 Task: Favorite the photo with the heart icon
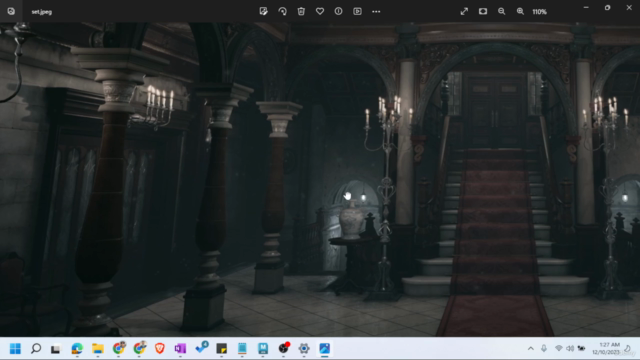pos(320,11)
